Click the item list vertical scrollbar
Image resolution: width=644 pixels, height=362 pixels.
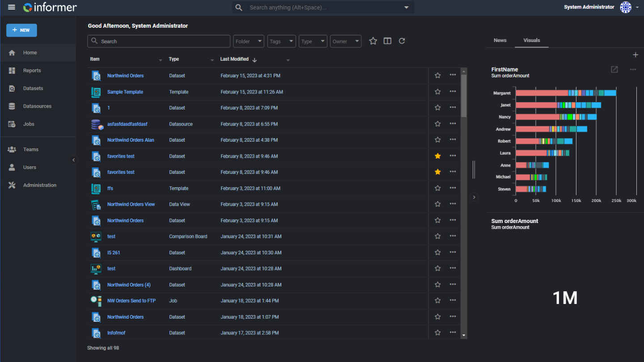pyautogui.click(x=464, y=96)
